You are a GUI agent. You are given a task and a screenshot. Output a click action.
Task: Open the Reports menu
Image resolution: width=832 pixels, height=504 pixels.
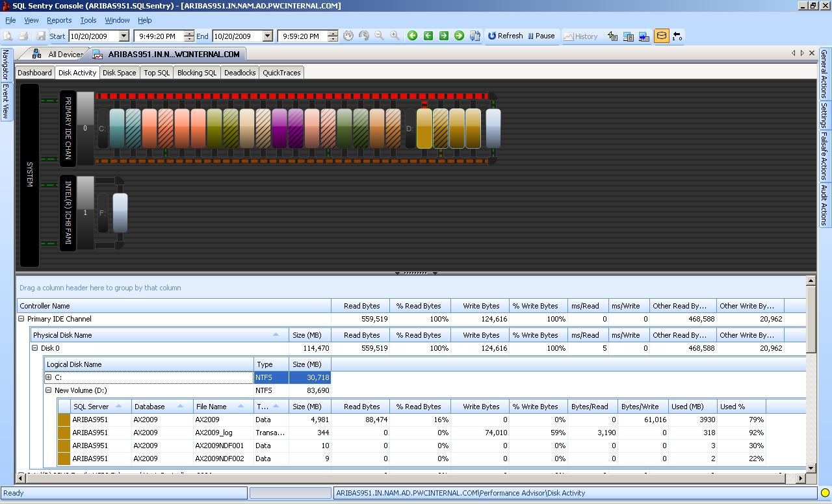point(59,20)
